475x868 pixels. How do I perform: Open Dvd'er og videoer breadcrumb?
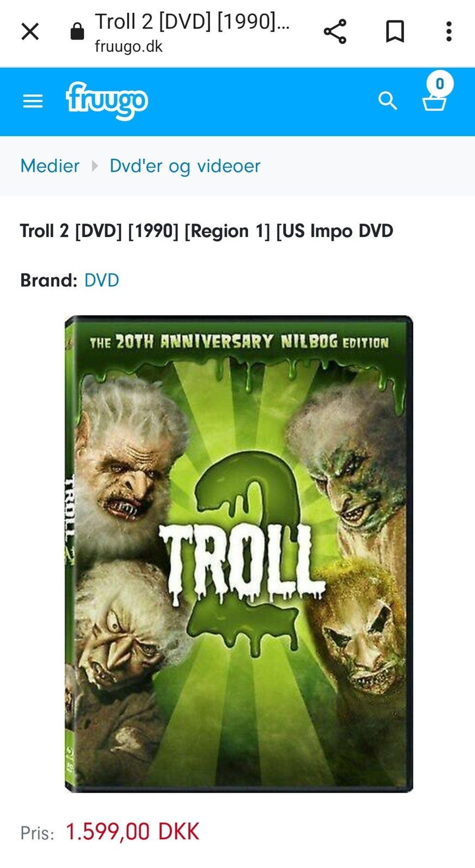[185, 165]
